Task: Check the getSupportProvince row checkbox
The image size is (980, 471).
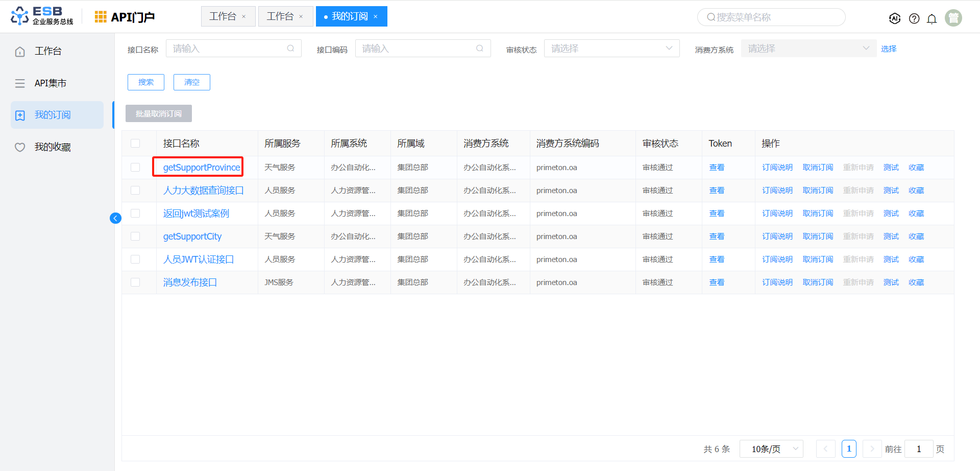Action: tap(135, 168)
